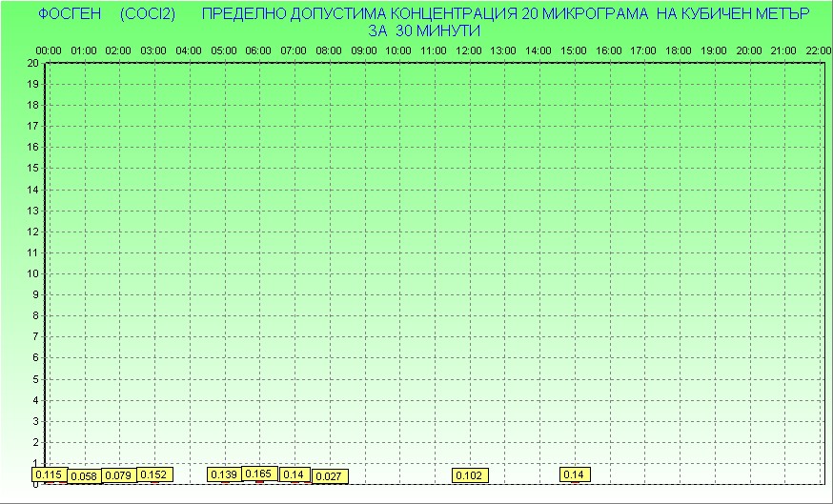Click the 00:00 time axis label
The width and height of the screenshot is (833, 504).
tap(49, 51)
